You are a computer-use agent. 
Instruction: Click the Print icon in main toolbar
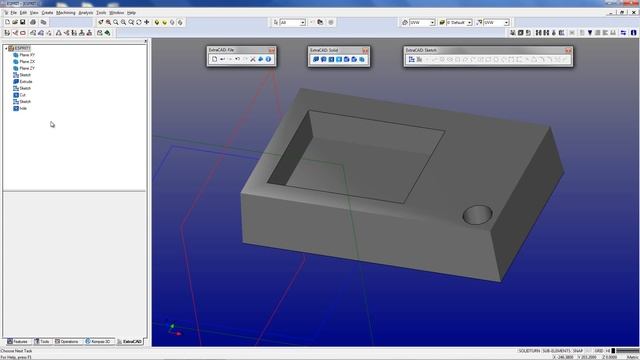33,22
